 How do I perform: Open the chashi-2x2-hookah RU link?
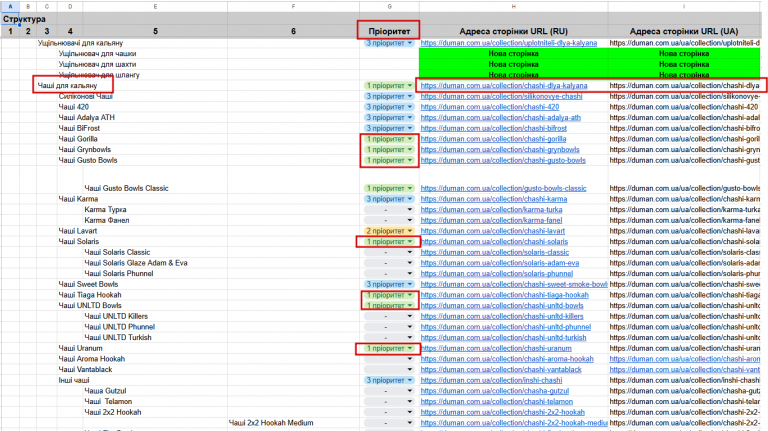coord(503,413)
